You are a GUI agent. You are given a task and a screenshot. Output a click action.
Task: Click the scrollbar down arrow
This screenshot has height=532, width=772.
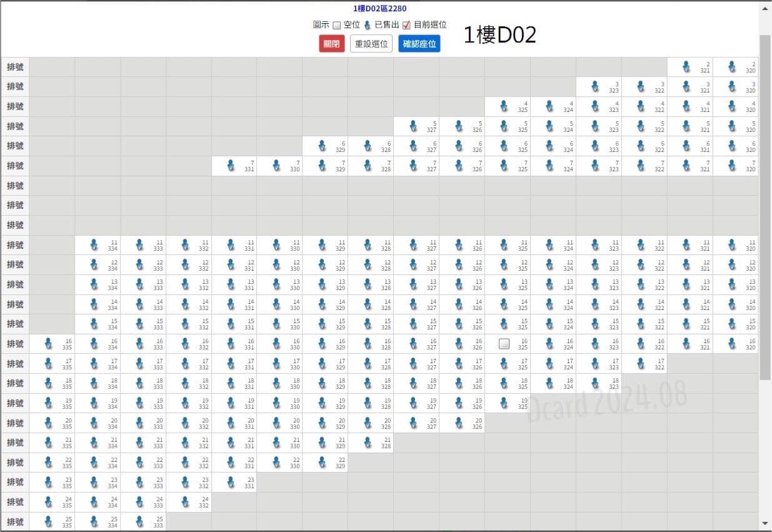pyautogui.click(x=765, y=523)
